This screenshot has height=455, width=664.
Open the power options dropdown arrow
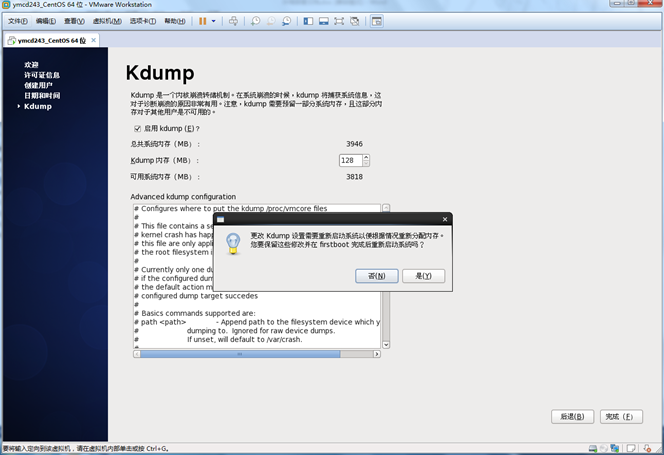213,21
